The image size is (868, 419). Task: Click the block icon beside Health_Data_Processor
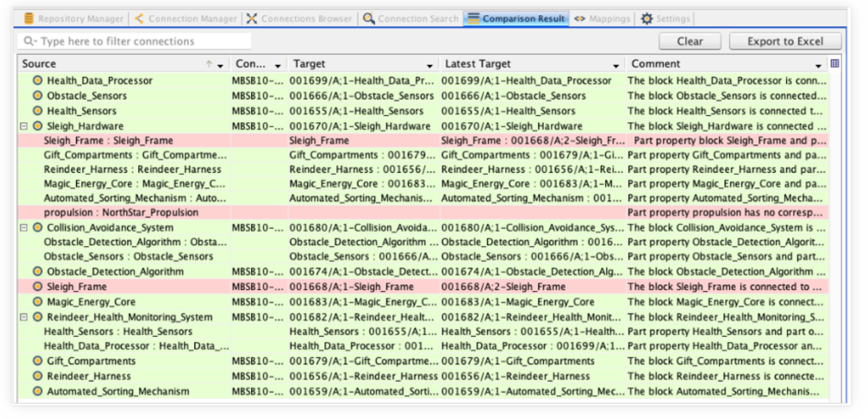pos(38,80)
